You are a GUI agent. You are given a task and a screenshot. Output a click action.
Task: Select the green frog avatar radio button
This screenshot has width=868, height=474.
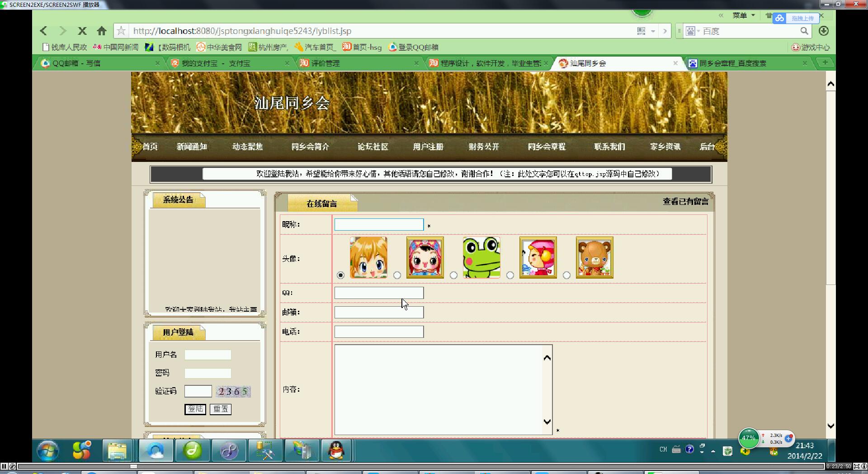coord(453,275)
